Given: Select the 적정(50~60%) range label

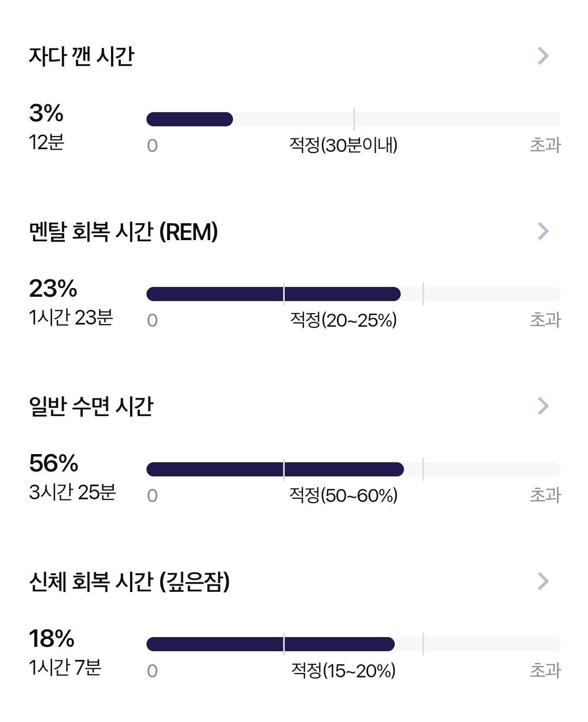Looking at the screenshot, I should (344, 495).
